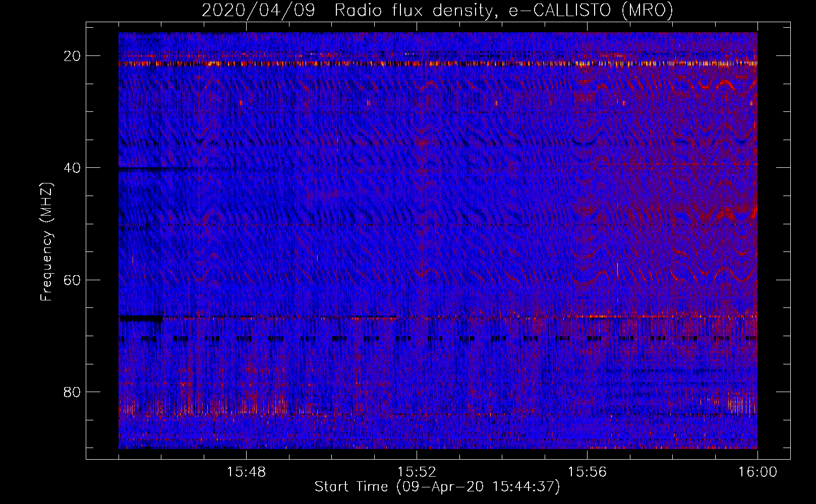
Task: Click the 80 frequency tick label
Action: point(73,392)
